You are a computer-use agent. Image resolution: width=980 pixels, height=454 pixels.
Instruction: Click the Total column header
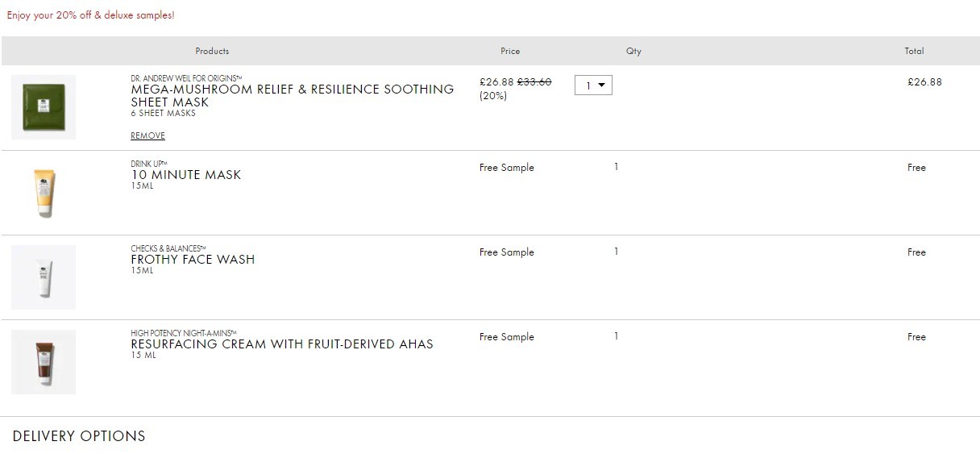[x=914, y=51]
